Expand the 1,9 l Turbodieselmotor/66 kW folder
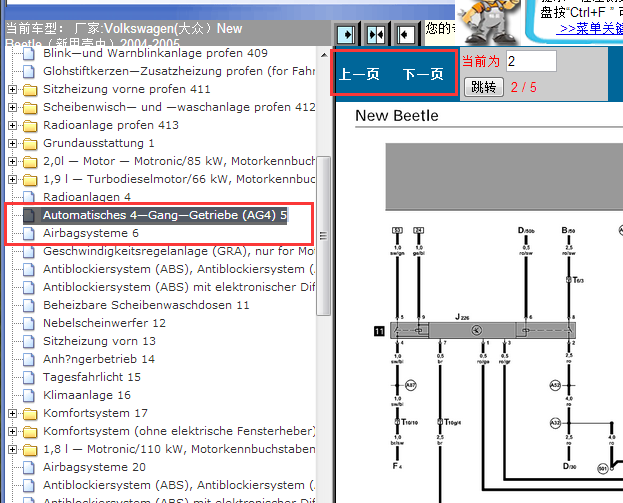 [12, 179]
